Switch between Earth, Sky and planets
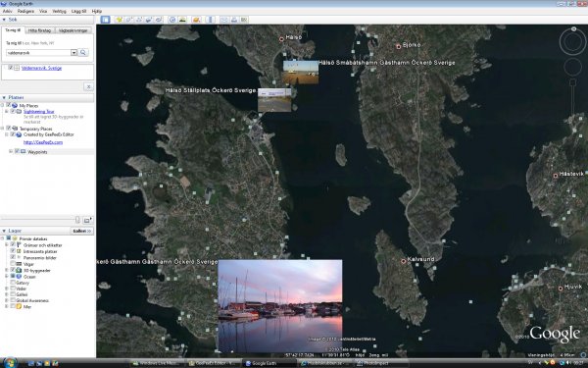 pos(196,20)
